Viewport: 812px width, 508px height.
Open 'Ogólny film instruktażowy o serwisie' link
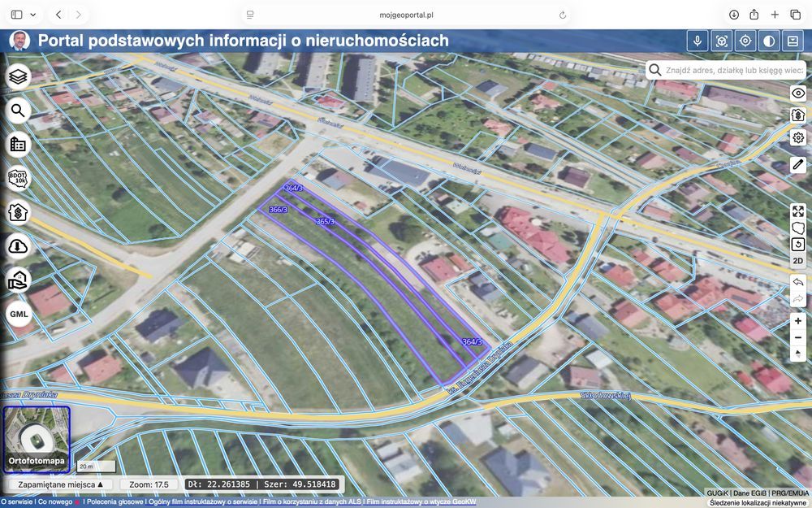(x=202, y=502)
